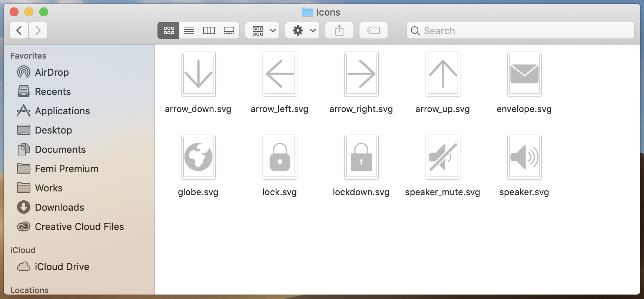Select the envelope.svg file icon
The image size is (644, 299).
pyautogui.click(x=524, y=74)
